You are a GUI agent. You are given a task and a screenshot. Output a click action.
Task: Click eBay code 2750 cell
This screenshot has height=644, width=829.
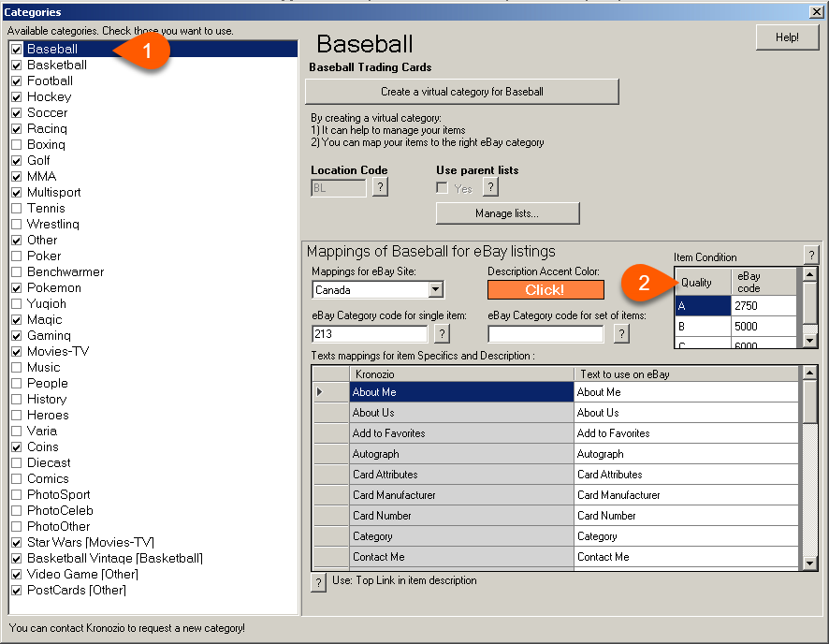[x=764, y=306]
